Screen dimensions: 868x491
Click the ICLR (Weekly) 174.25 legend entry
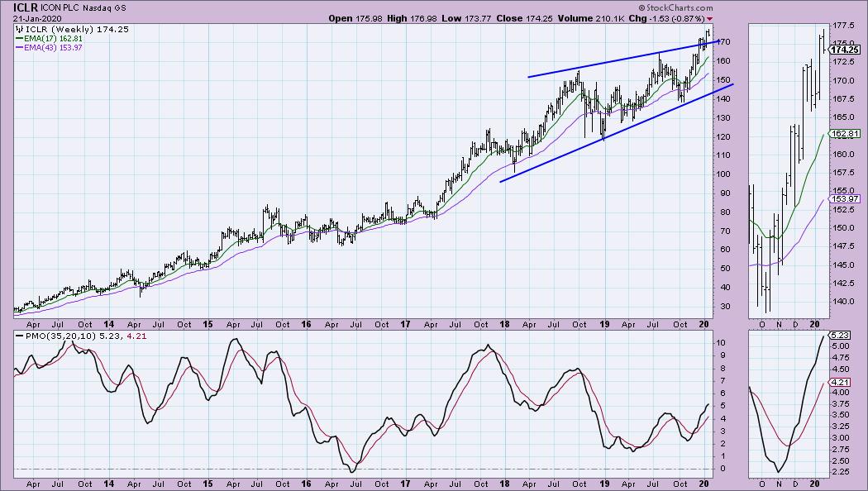click(73, 29)
